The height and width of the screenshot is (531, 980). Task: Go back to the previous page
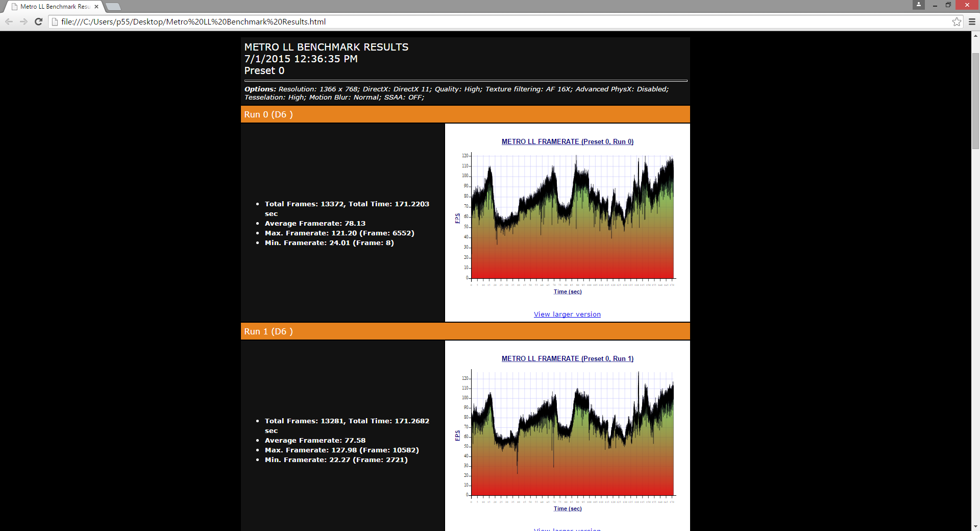(9, 21)
